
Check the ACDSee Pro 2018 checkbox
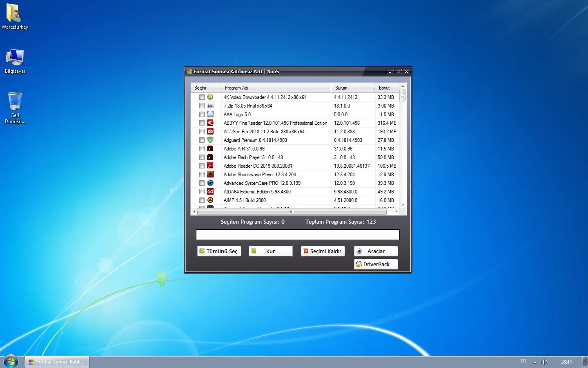(x=202, y=132)
